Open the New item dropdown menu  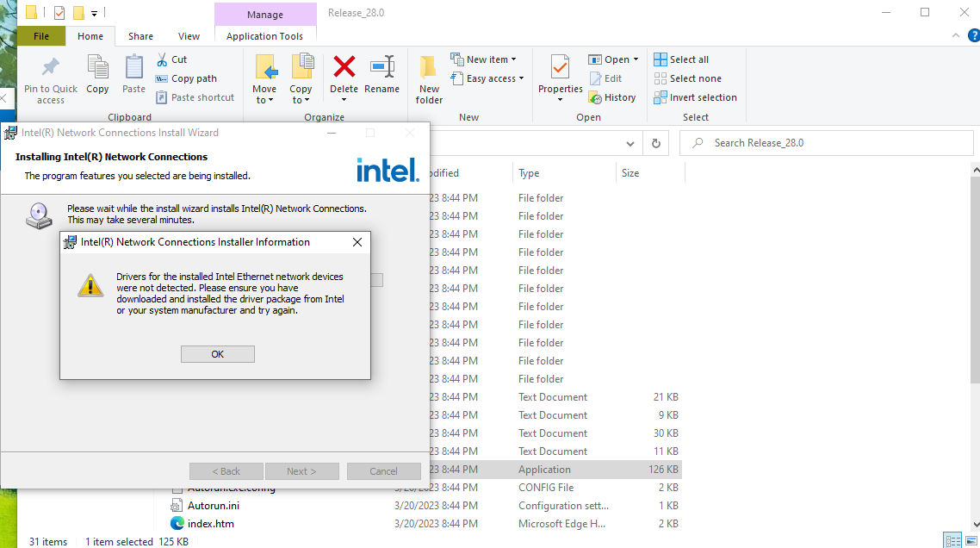(x=485, y=59)
